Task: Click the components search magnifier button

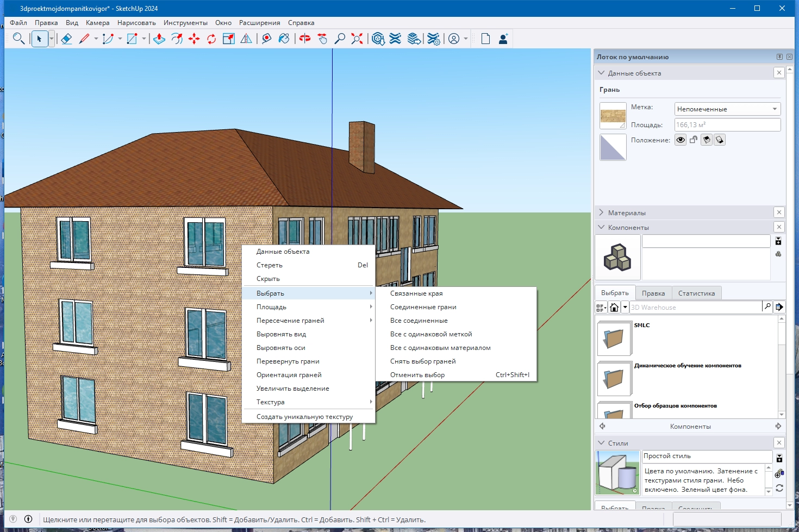Action: (767, 307)
